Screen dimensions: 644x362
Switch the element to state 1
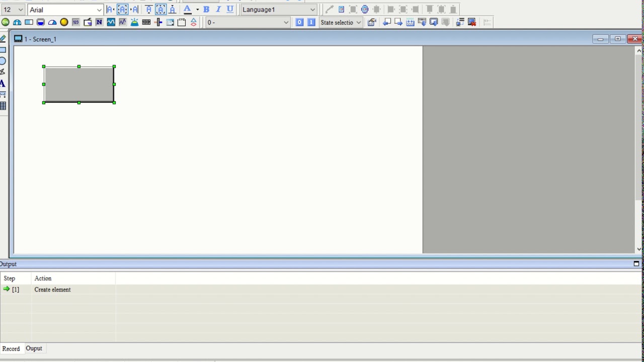click(311, 22)
